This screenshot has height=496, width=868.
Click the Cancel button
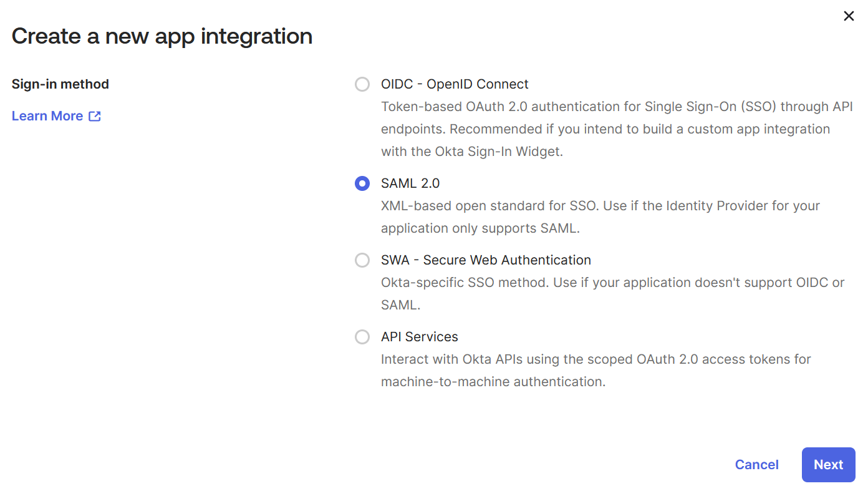pos(756,464)
